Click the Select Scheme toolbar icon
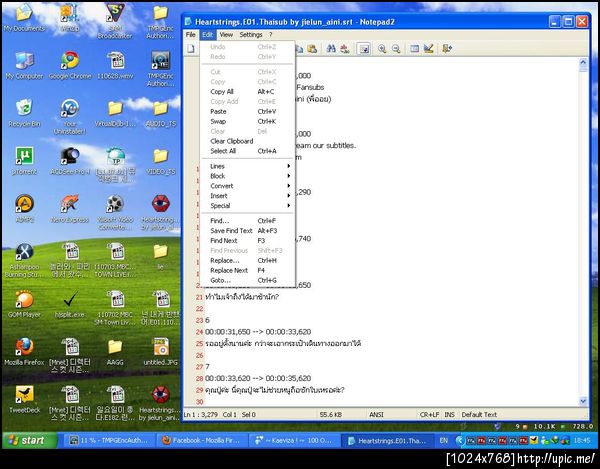The image size is (600, 469). pyautogui.click(x=414, y=49)
